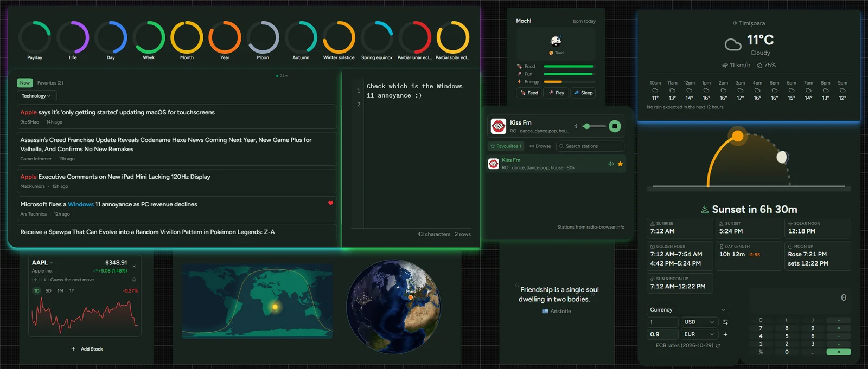Screen dimensions: 868x369
Task: Open the Spewpa Vivillon Pokémon article
Action: (x=177, y=232)
